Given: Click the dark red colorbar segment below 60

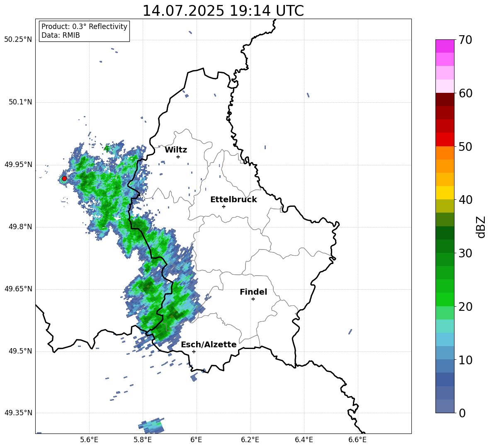Looking at the screenshot, I should coord(445,99).
